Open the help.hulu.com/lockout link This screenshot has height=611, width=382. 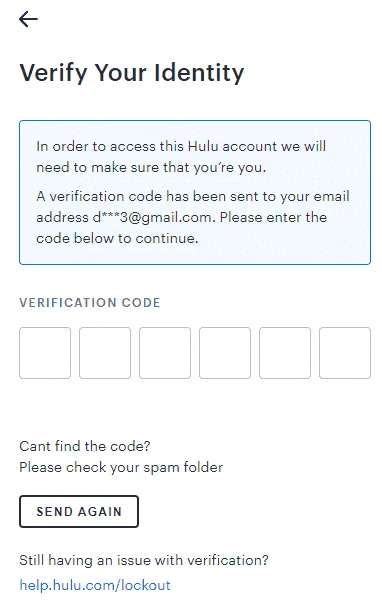(x=95, y=585)
